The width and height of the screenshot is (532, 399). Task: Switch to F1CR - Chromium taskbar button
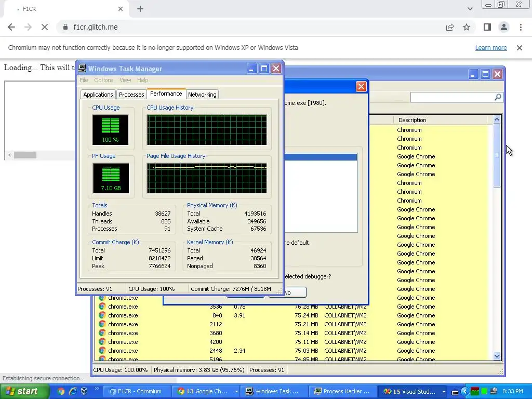(x=136, y=392)
